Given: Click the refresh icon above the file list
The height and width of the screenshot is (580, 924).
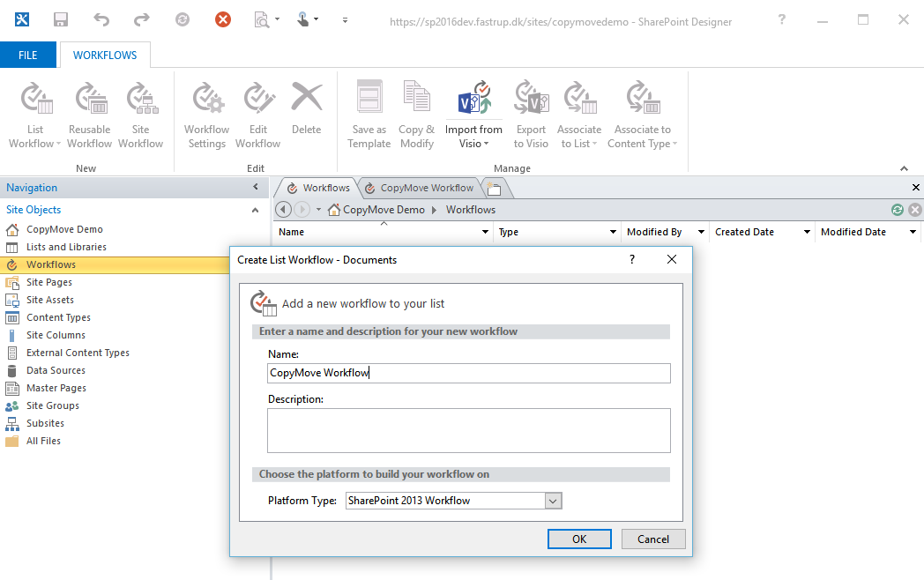Looking at the screenshot, I should click(x=897, y=210).
